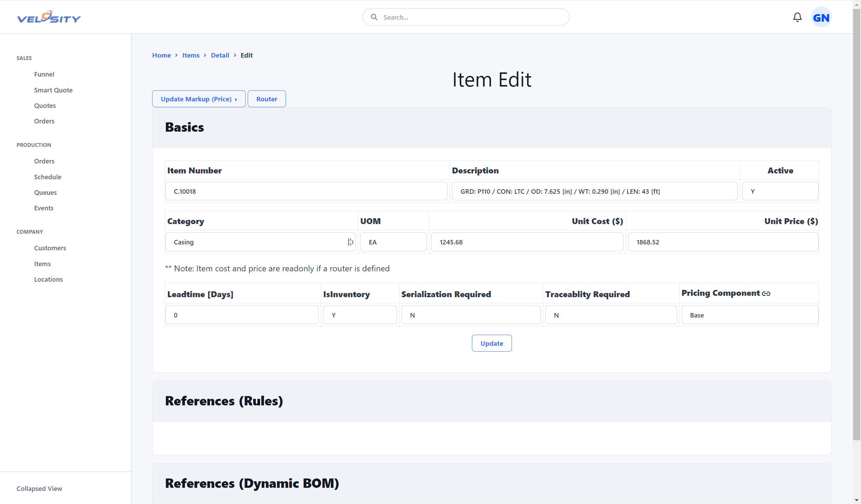Screen dimensions: 861x504
Task: Click the IsInventory value field
Action: pos(360,315)
